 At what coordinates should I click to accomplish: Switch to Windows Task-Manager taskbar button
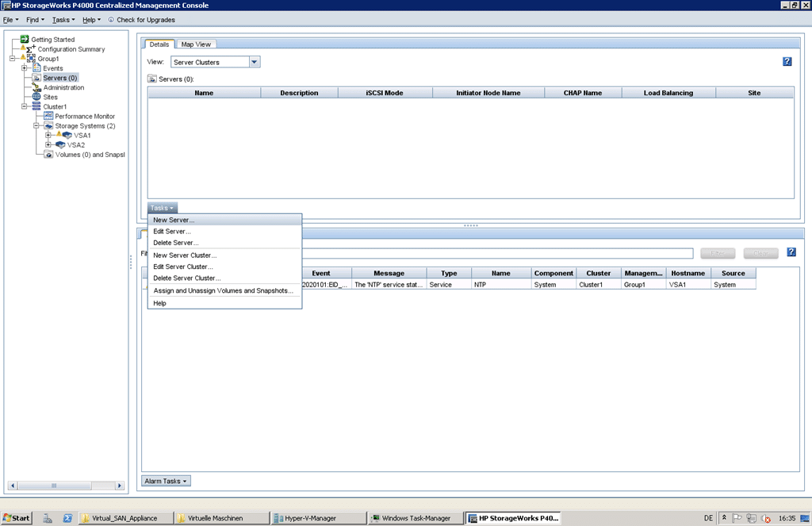pyautogui.click(x=414, y=518)
